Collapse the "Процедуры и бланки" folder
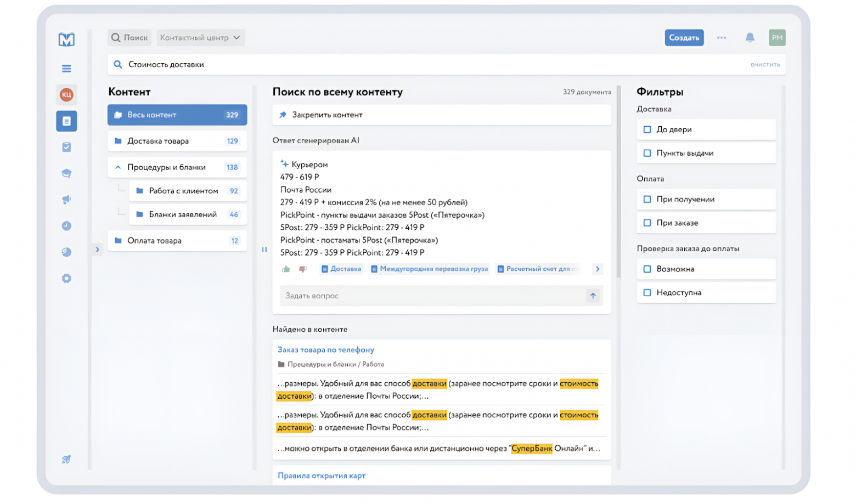Image resolution: width=856 pixels, height=504 pixels. coord(118,168)
